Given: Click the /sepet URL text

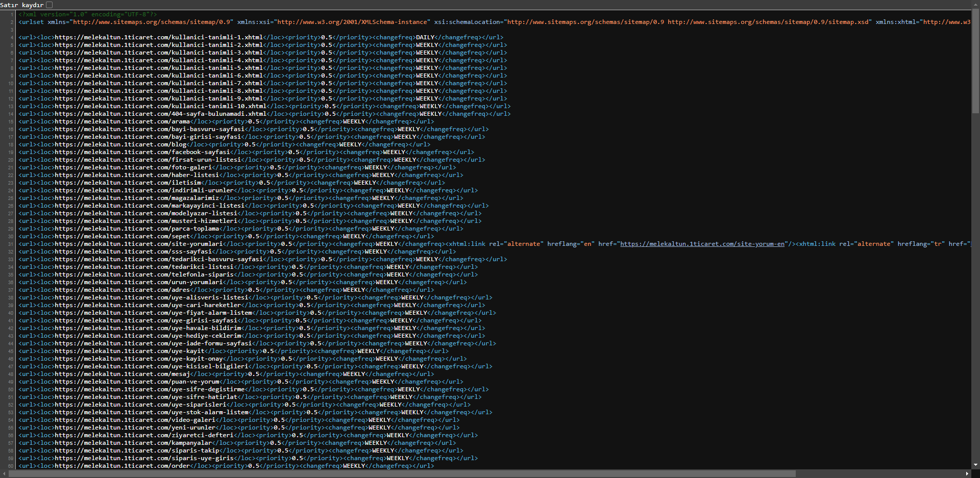Looking at the screenshot, I should [x=122, y=236].
